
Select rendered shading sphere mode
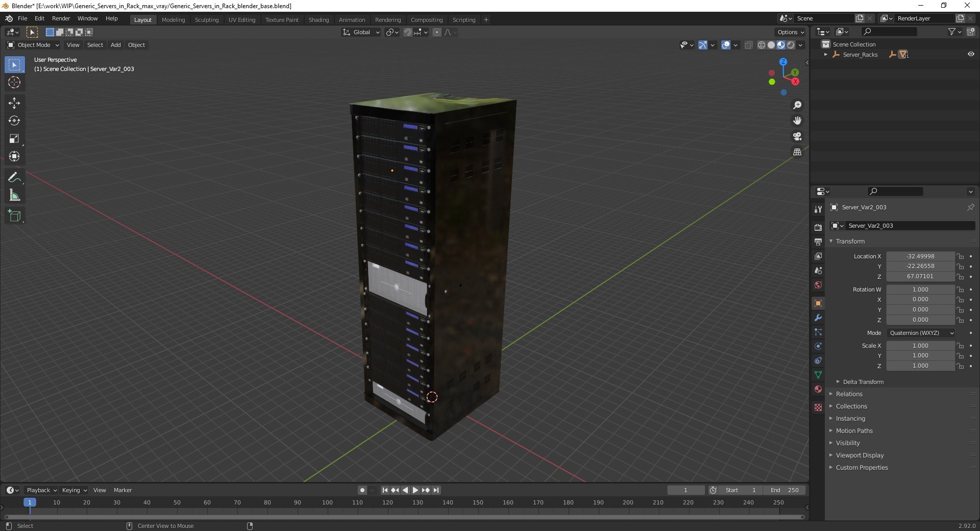coord(791,45)
